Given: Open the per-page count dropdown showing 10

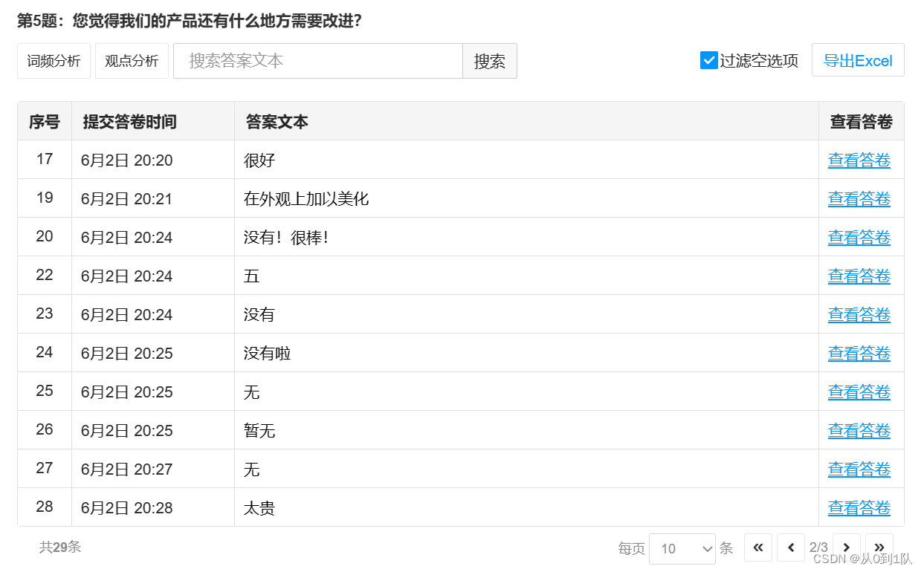Looking at the screenshot, I should click(x=682, y=548).
